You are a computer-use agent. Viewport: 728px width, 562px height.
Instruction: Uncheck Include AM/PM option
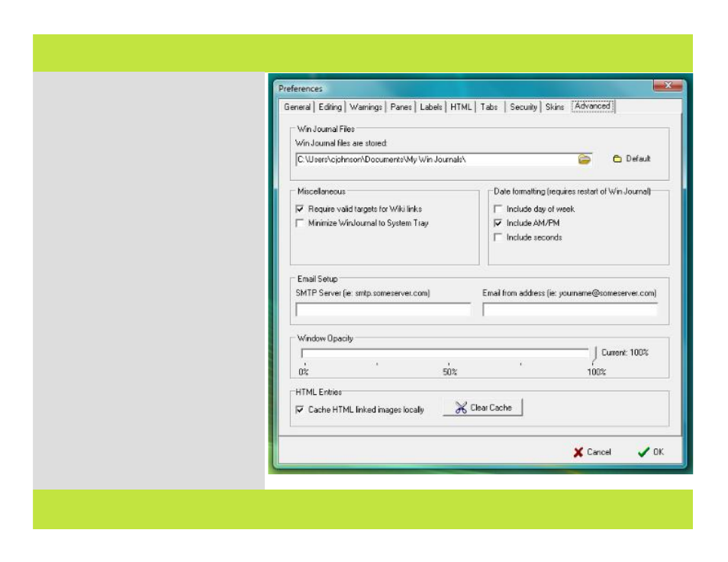[x=498, y=223]
